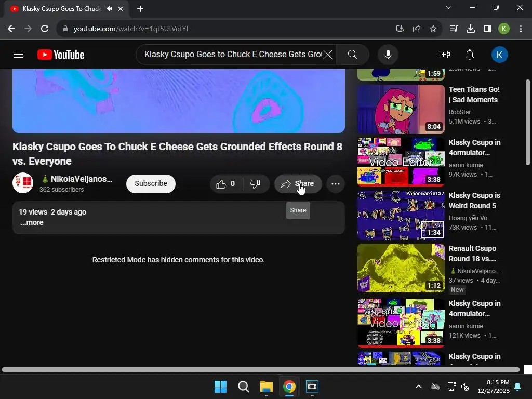
Task: Click the video player area
Action: coord(179,101)
